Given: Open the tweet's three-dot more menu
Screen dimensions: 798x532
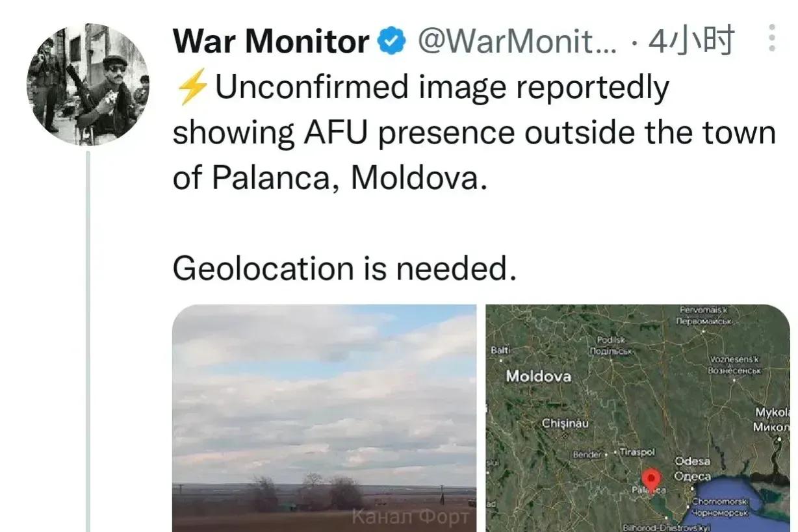Looking at the screenshot, I should point(771,38).
